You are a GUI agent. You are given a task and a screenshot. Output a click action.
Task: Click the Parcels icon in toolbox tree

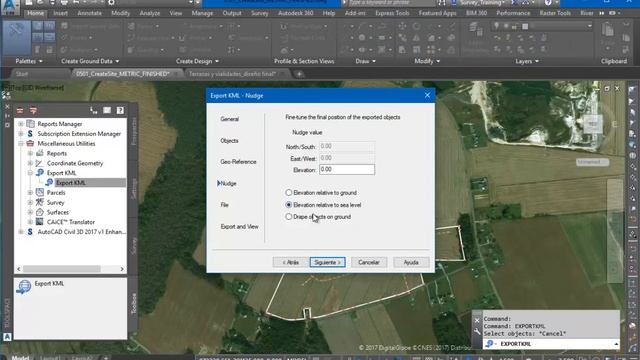click(x=40, y=192)
